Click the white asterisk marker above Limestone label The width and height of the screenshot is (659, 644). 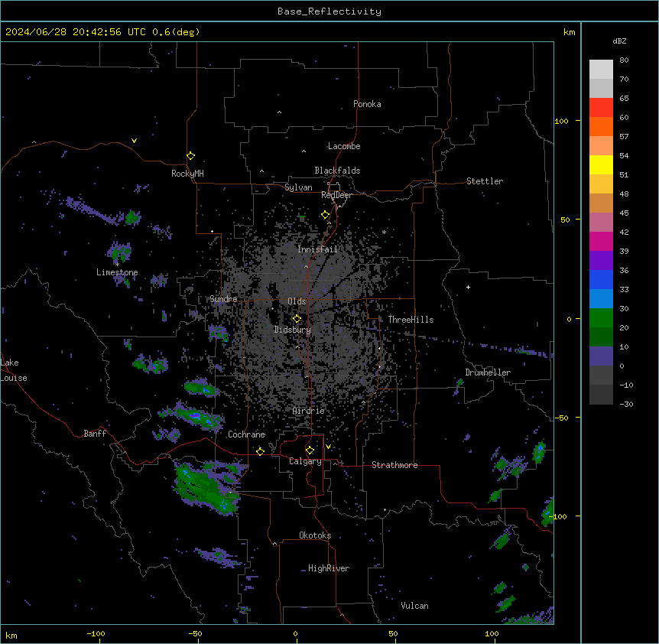pyautogui.click(x=117, y=265)
